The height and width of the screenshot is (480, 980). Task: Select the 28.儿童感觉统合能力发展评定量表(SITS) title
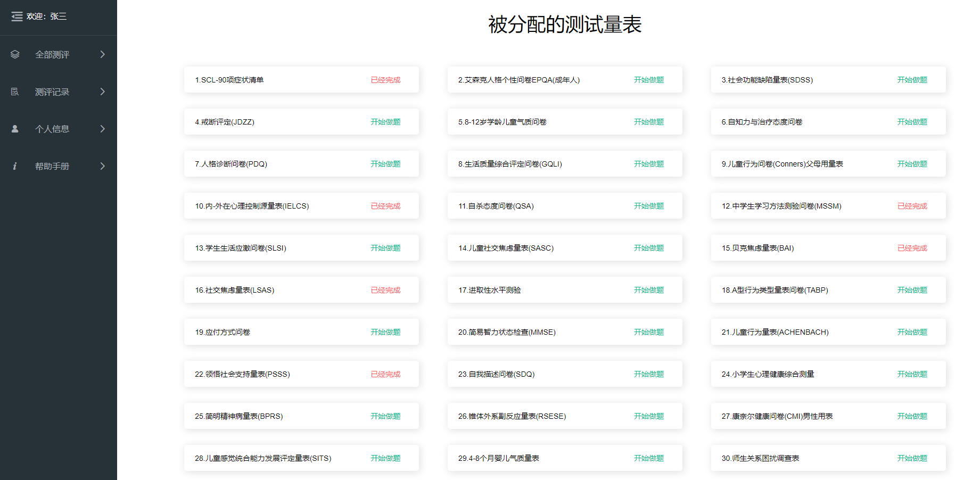click(263, 458)
